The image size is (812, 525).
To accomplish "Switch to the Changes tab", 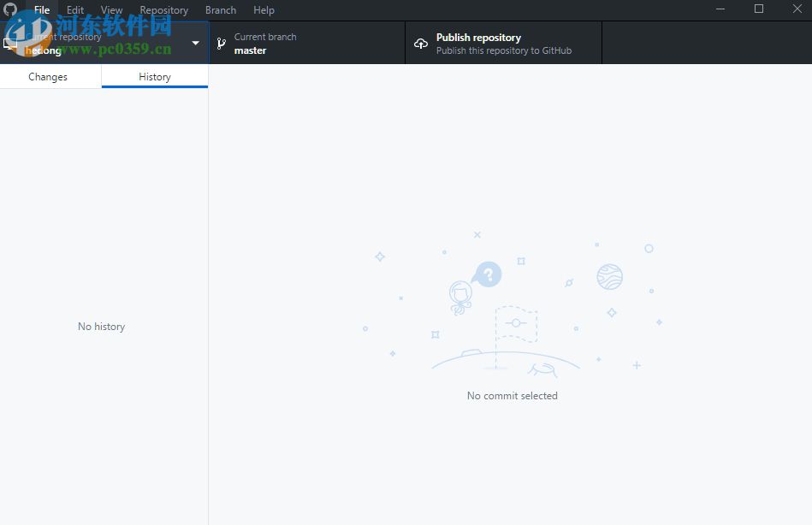I will coord(49,76).
